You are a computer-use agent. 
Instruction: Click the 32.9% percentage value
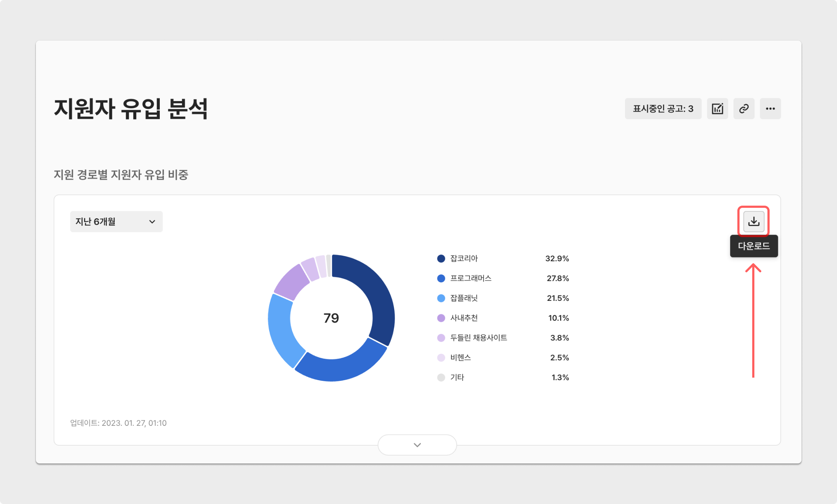point(557,259)
